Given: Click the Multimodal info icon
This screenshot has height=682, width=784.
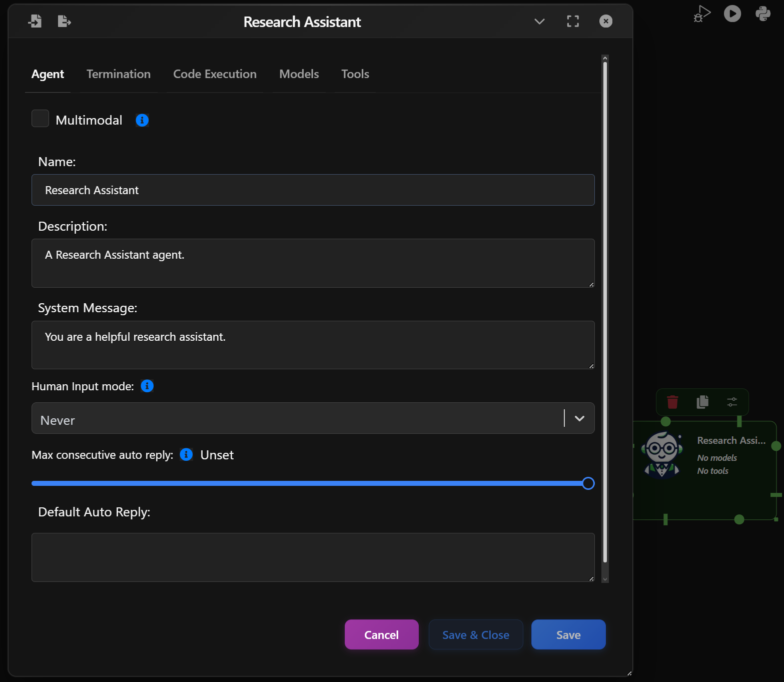Looking at the screenshot, I should click(142, 120).
